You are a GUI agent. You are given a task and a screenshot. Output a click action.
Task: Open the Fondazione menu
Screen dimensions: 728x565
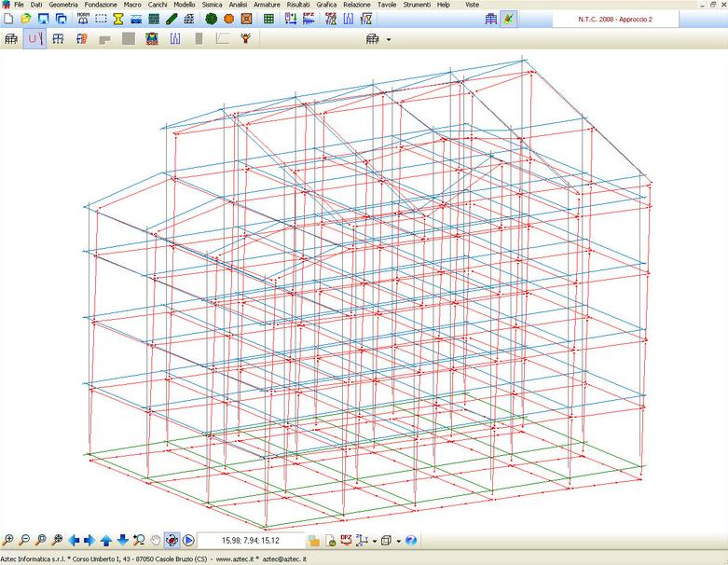pos(101,5)
